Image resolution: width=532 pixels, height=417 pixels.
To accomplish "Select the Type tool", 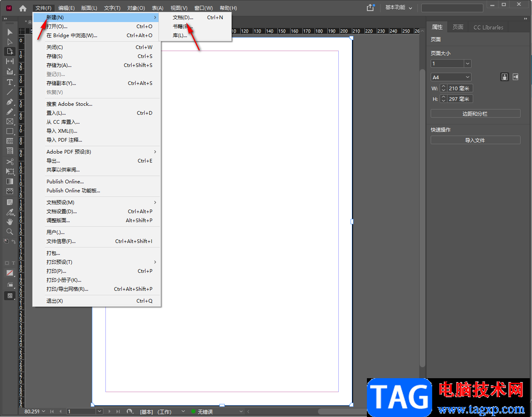I will point(10,82).
